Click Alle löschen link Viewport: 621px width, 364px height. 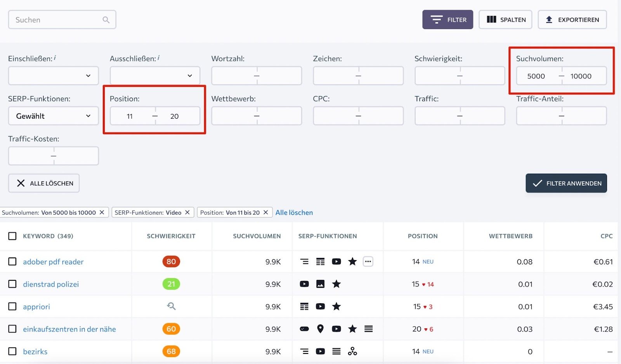click(294, 212)
